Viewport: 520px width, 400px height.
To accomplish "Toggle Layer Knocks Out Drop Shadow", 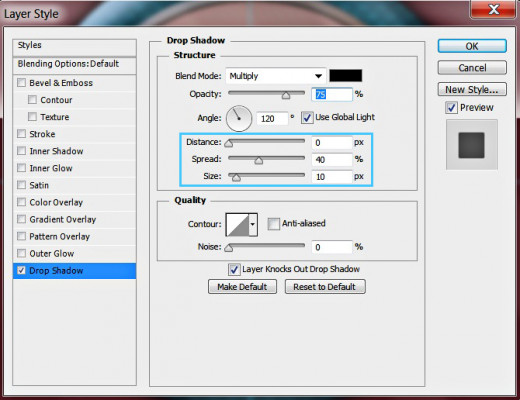I will pos(234,269).
